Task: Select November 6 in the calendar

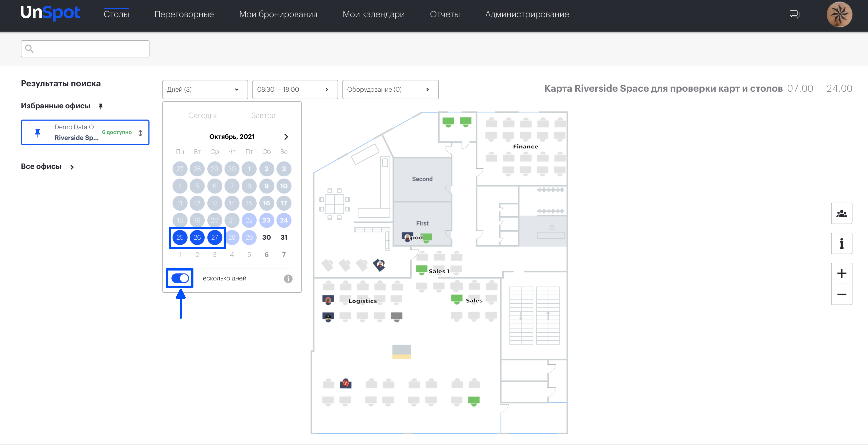Action: click(267, 255)
